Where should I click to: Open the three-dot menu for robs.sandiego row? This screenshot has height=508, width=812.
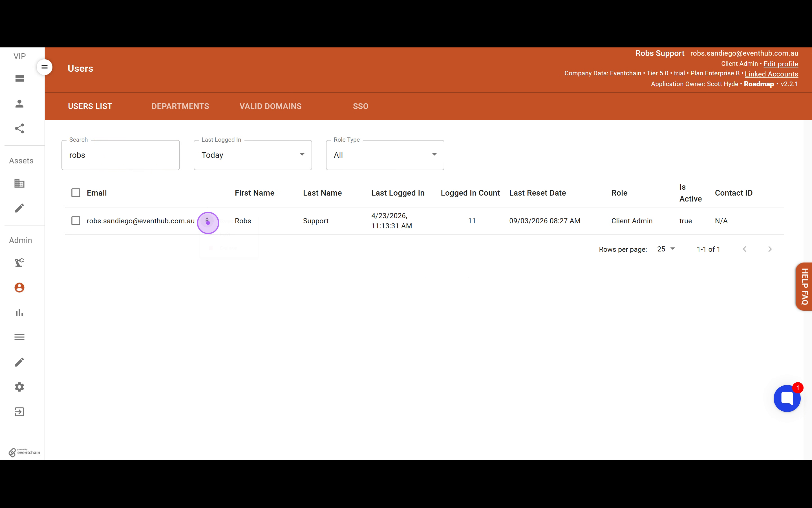(x=208, y=221)
